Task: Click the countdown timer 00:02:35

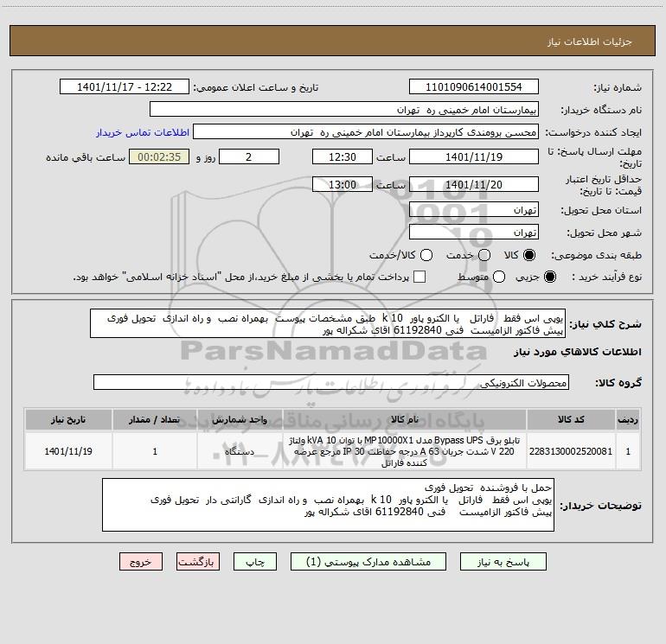Action: (159, 156)
